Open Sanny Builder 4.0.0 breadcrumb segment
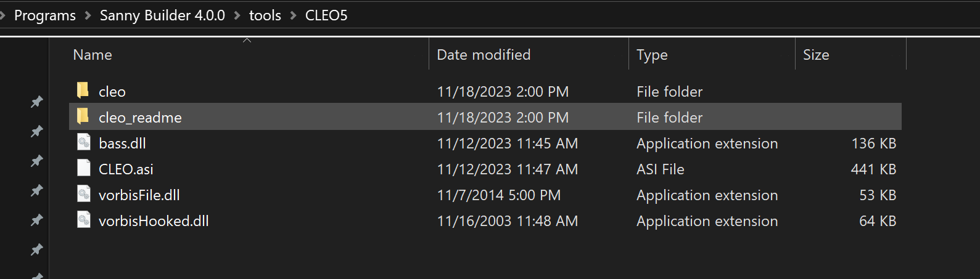This screenshot has width=980, height=279. tap(162, 15)
